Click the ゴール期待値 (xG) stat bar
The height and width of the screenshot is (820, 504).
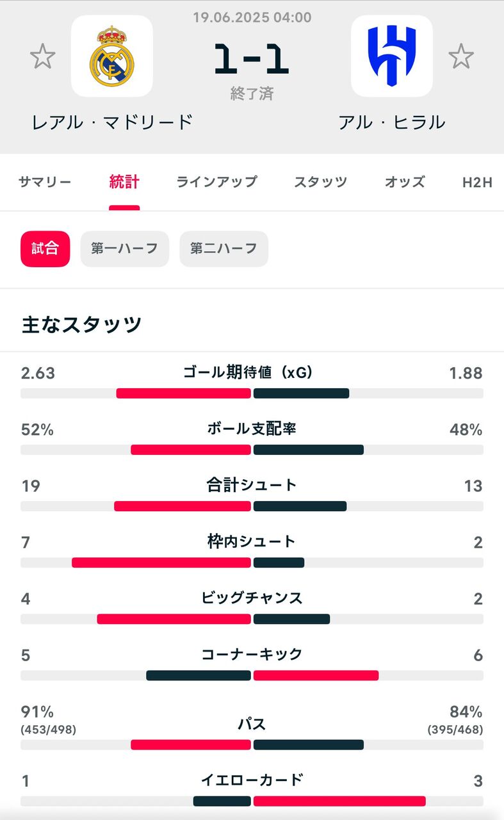pyautogui.click(x=252, y=393)
